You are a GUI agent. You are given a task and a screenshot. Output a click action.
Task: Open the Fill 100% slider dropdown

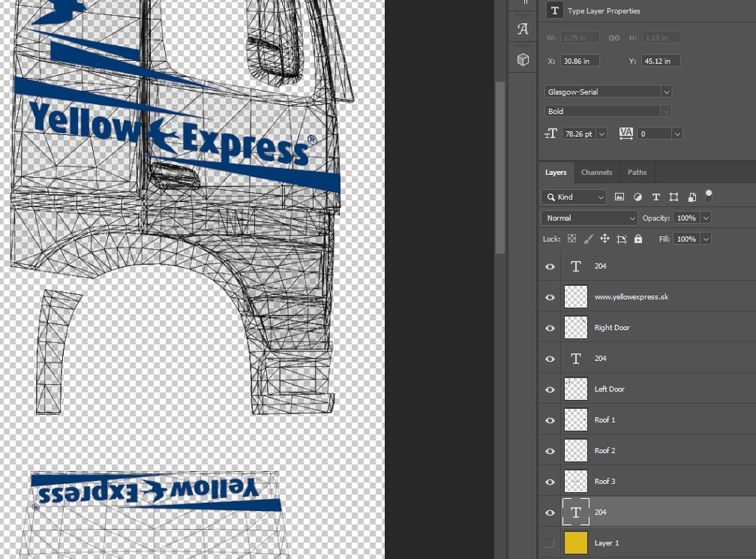[706, 239]
